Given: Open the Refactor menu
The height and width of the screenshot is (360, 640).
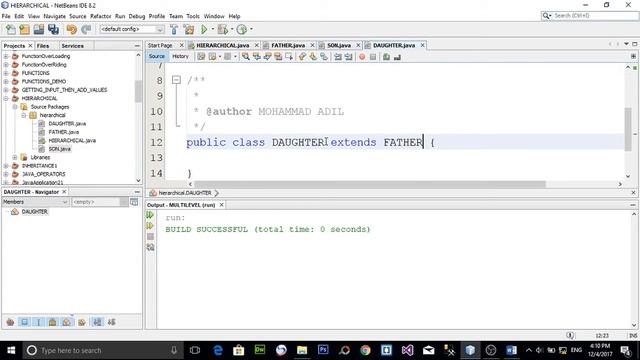Looking at the screenshot, I should [x=100, y=16].
